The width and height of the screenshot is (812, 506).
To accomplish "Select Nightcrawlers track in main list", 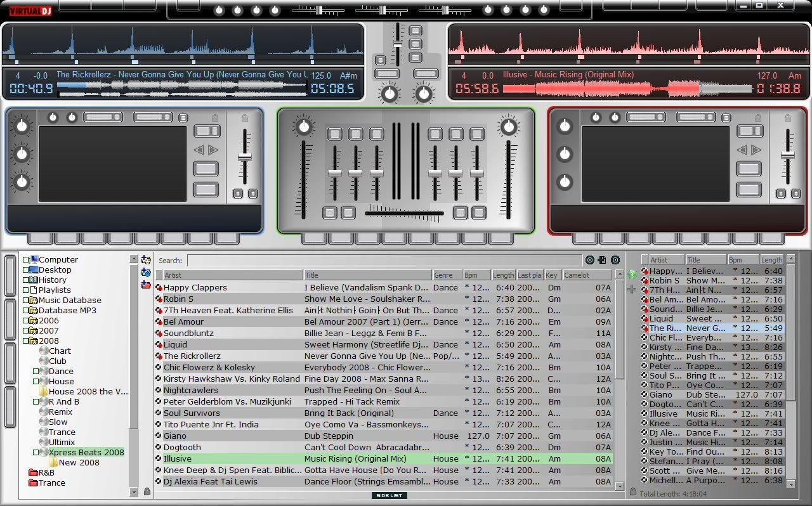I will pyautogui.click(x=384, y=391).
